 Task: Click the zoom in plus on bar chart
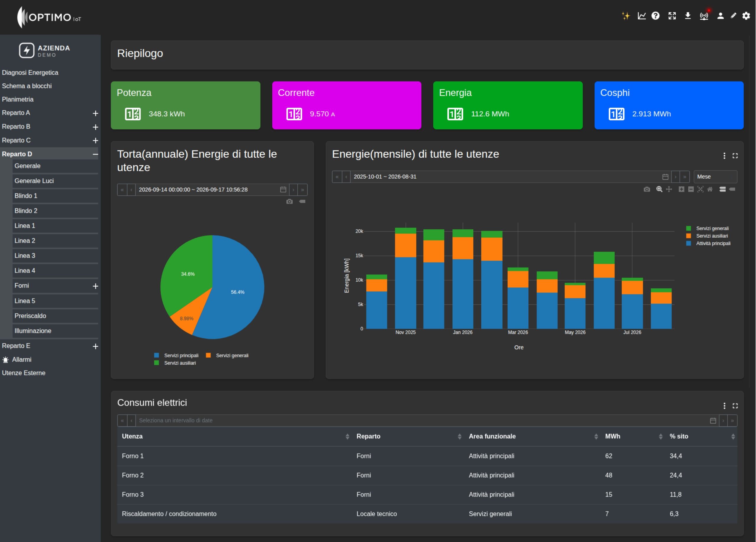681,189
